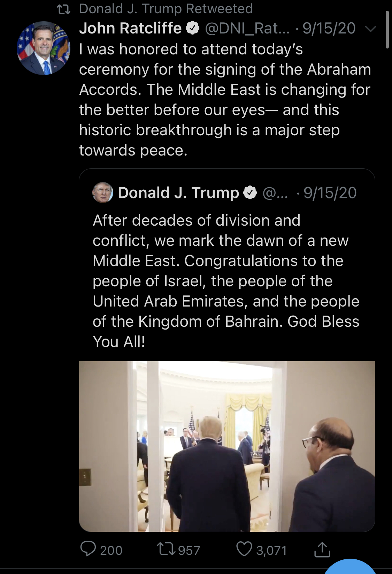This screenshot has height=574, width=392.
Task: Tap the quoted tweet text about Middle East
Action: (226, 281)
